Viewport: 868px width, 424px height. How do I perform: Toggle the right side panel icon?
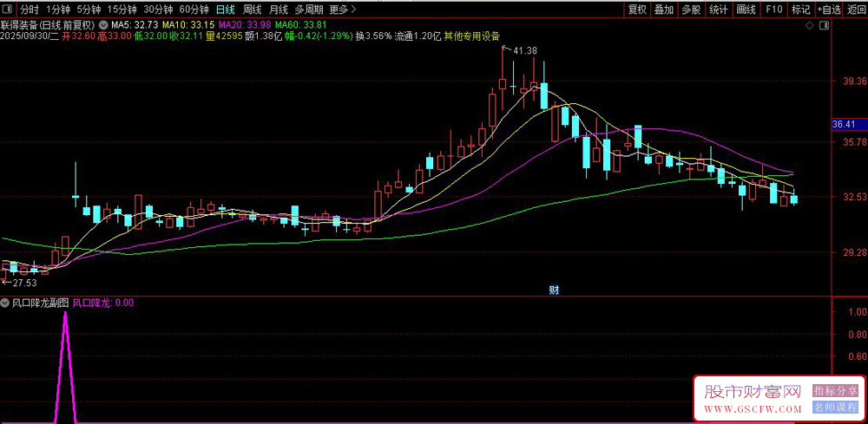click(x=825, y=25)
